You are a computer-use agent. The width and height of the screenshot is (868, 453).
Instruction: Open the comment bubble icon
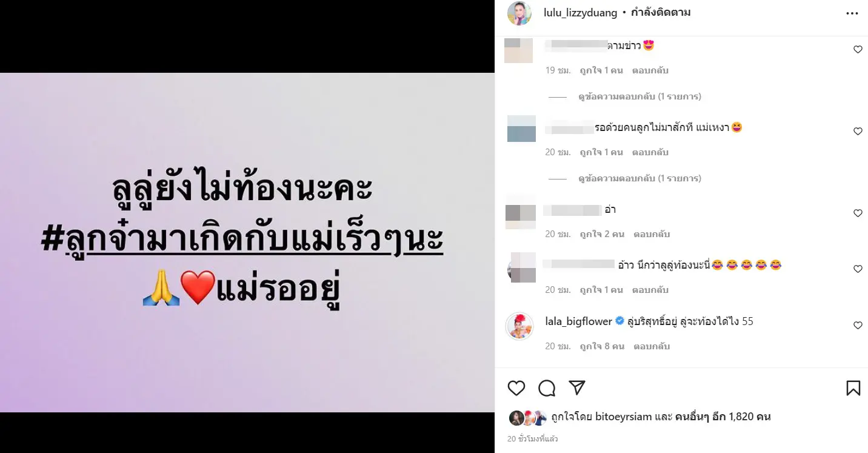(x=547, y=388)
